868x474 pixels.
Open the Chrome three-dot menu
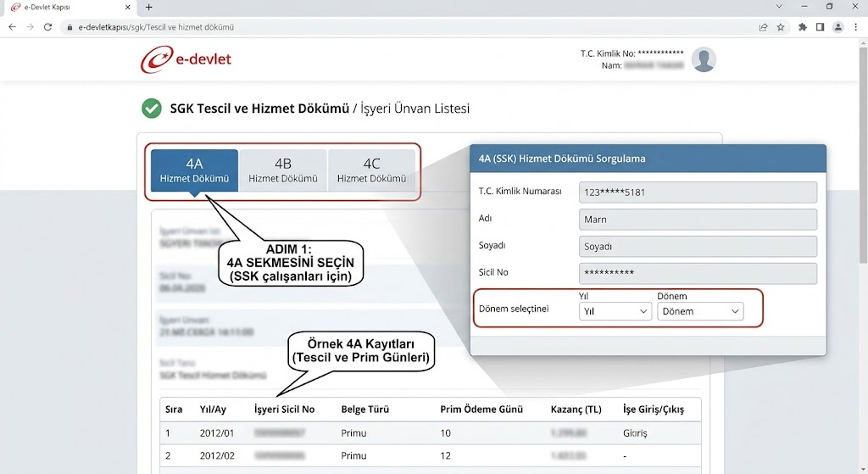click(856, 26)
